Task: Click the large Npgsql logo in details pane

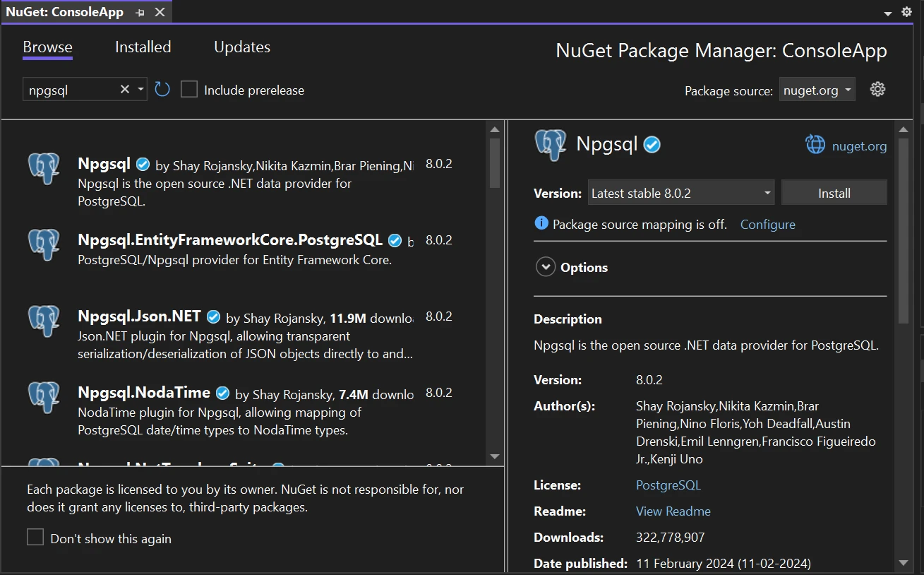Action: point(551,145)
